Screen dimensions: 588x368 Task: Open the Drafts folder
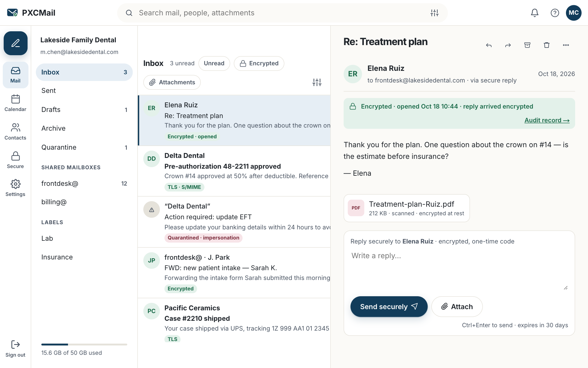pyautogui.click(x=84, y=110)
